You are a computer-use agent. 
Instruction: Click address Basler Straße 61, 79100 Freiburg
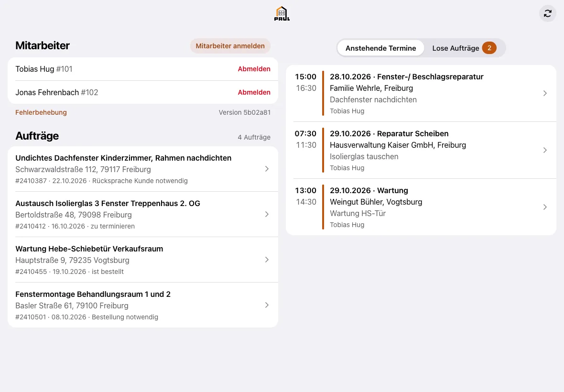[72, 305]
